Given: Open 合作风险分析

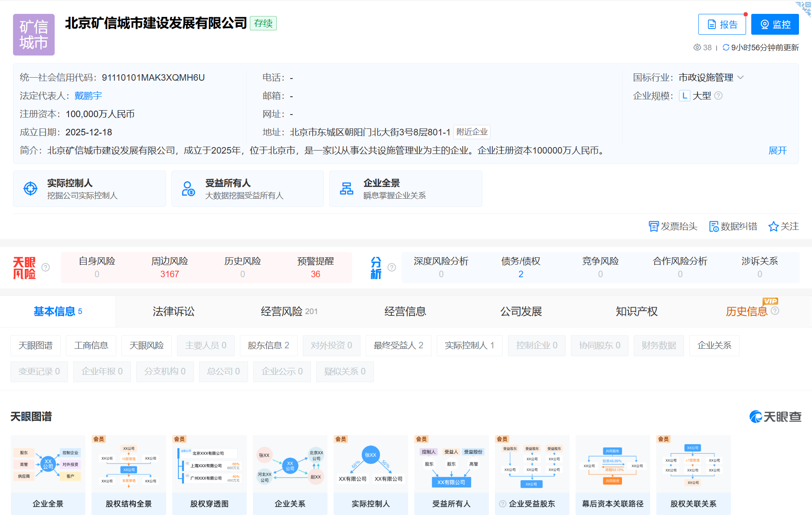Looking at the screenshot, I should coord(680,268).
